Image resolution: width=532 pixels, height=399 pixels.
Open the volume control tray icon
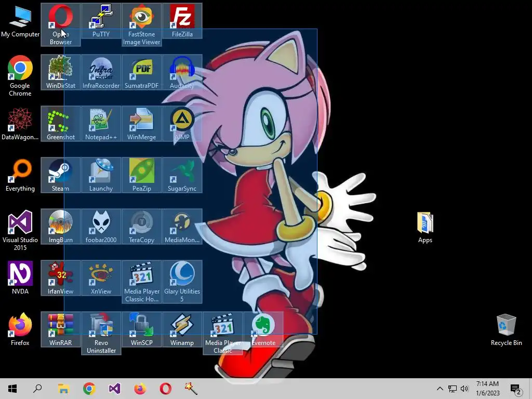tap(464, 389)
